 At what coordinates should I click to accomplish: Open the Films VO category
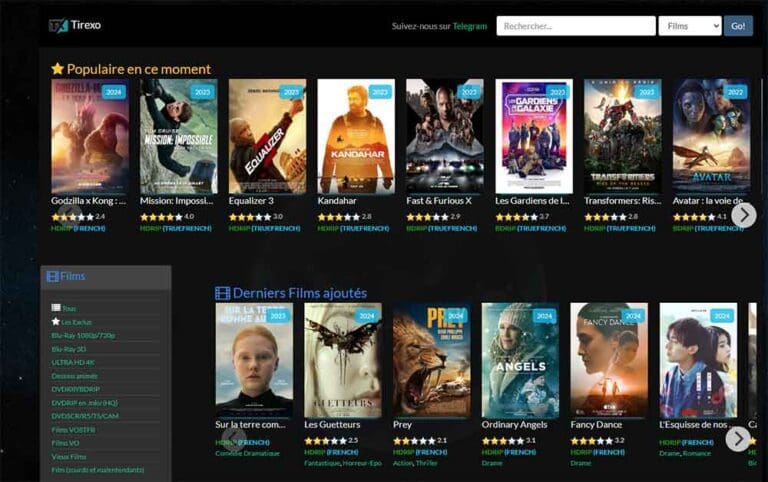pos(65,443)
